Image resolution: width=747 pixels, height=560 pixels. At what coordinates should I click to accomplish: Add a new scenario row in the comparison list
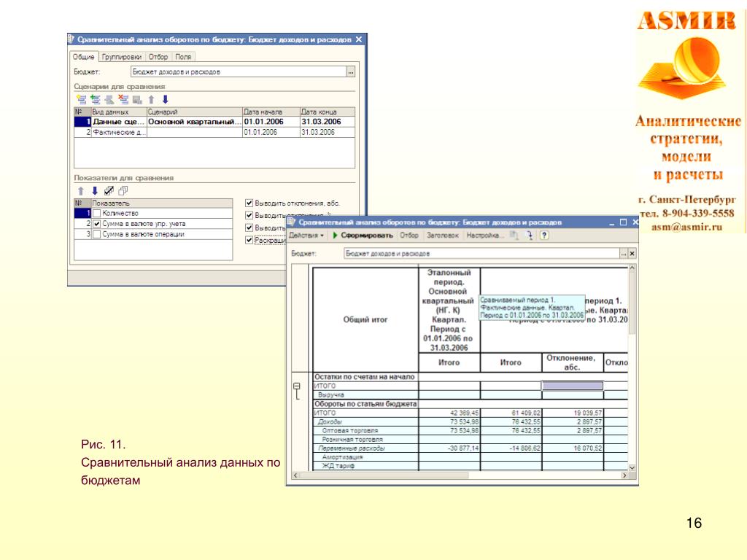point(82,99)
